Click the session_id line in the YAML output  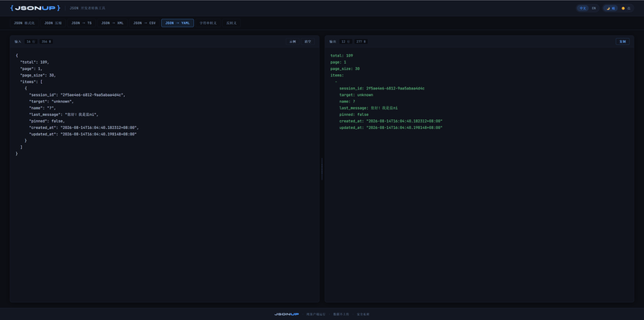pos(382,89)
